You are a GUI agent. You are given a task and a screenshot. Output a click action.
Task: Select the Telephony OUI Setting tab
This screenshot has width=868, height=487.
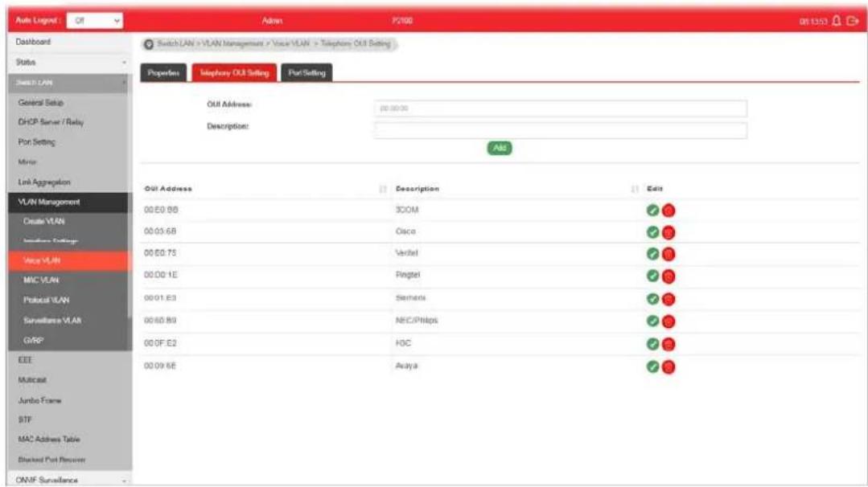[234, 73]
